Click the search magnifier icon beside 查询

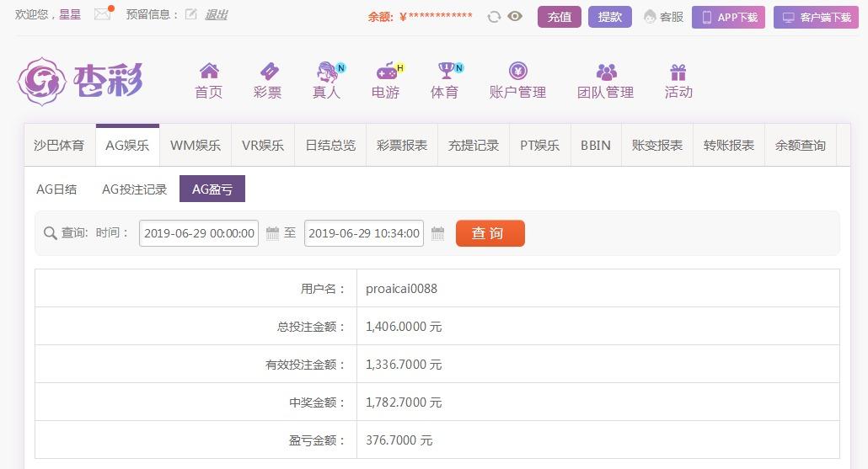[x=50, y=233]
